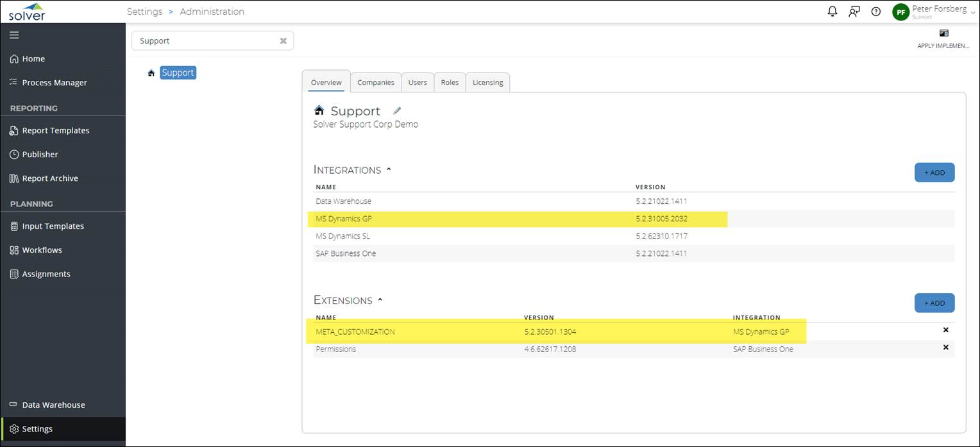Switch to the Companies tab
The height and width of the screenshot is (447, 980).
pos(376,82)
